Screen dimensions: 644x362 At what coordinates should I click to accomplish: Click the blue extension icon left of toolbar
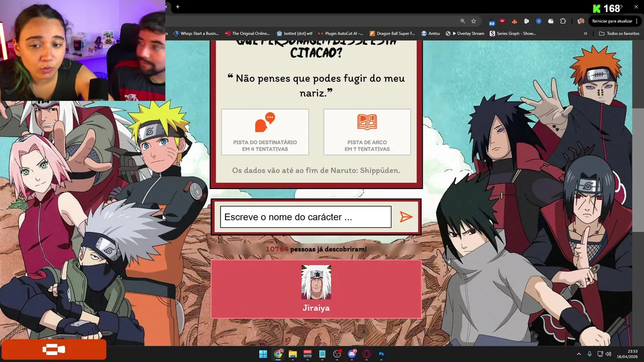point(492,22)
